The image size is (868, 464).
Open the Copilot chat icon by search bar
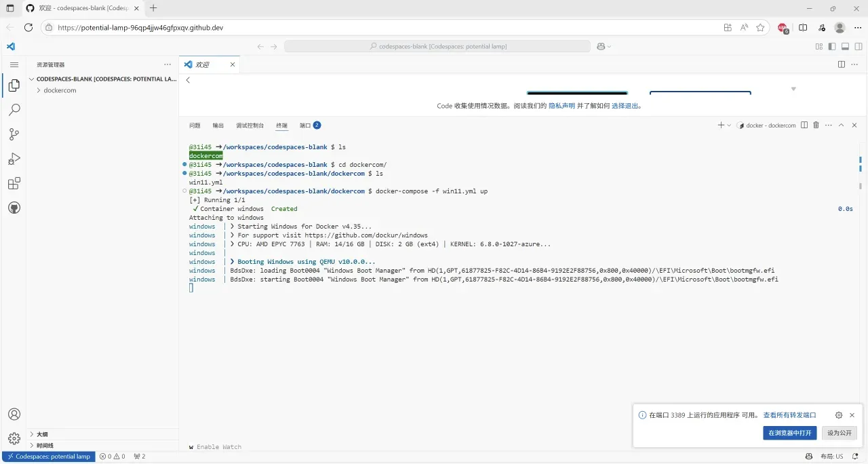tap(601, 46)
